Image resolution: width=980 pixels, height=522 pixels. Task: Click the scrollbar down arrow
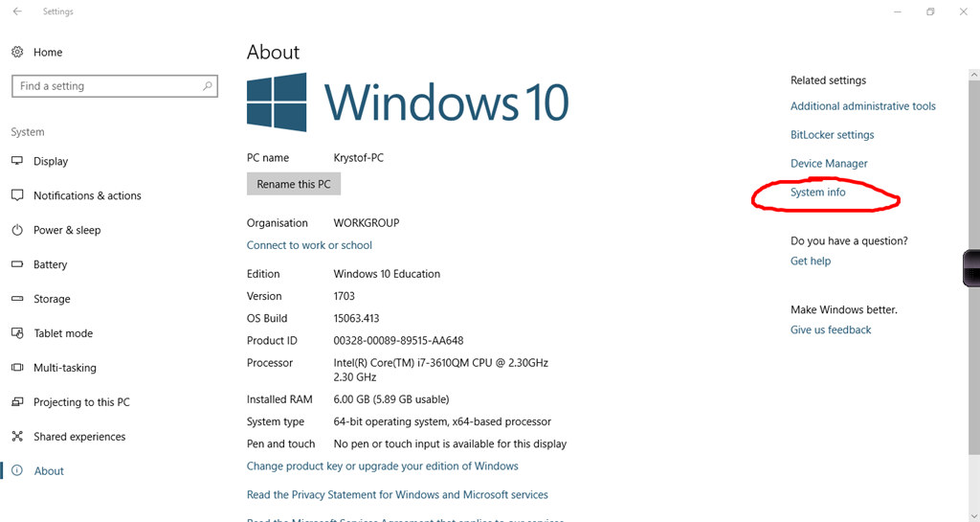[x=974, y=515]
